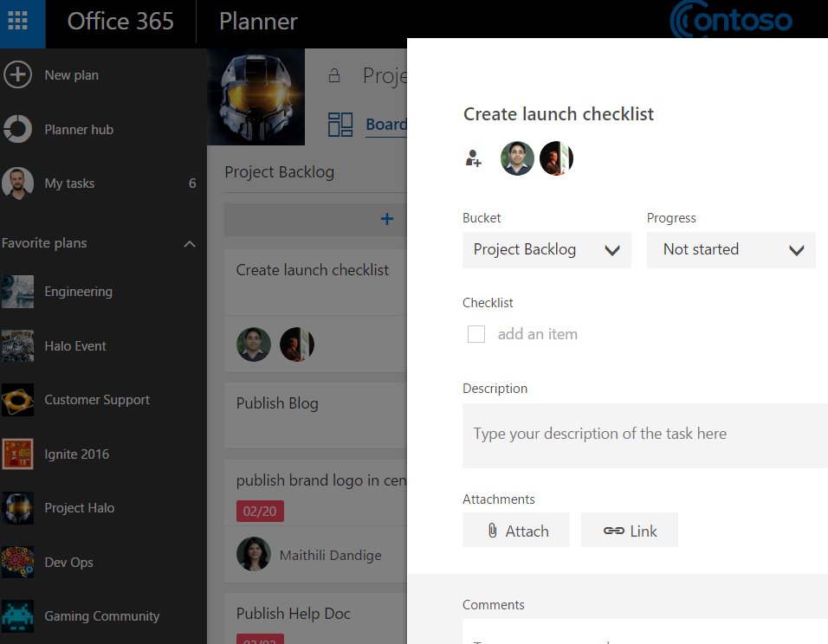Check the 'add an item' checklist checkbox
The height and width of the screenshot is (644, 828).
[475, 333]
